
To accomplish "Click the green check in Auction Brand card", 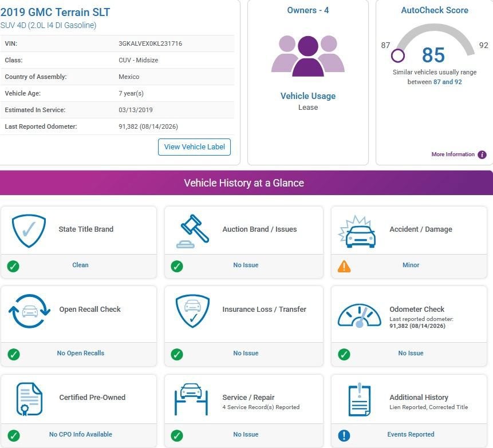I will 177,266.
